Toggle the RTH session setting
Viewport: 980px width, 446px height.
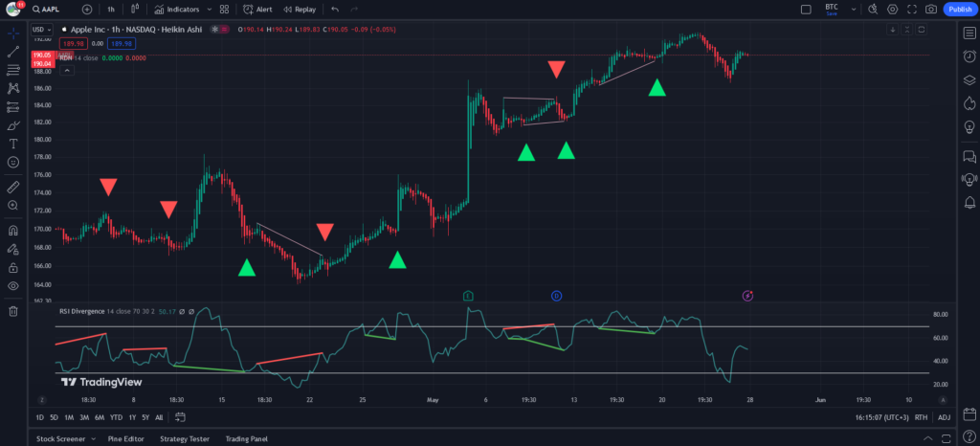922,417
